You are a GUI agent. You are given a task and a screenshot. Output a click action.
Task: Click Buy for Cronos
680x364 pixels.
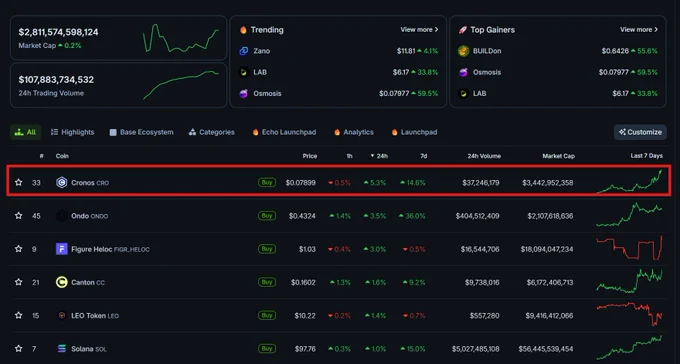pos(267,182)
